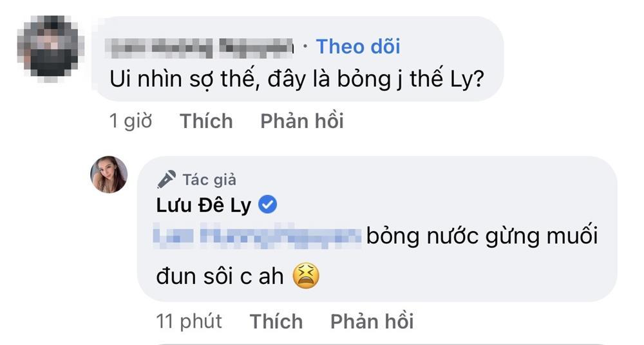This screenshot has width=644, height=345.
Task: Click the blue verified badge beside Lưu Đê Ly
Action: [x=267, y=205]
